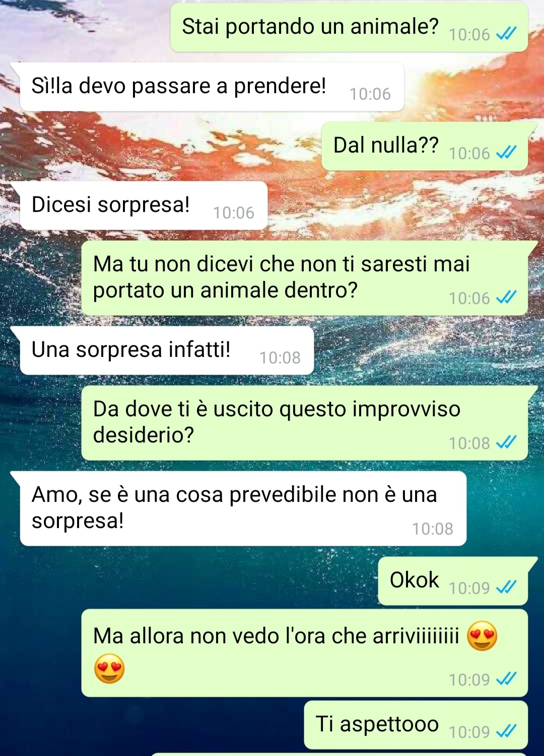Tap read ticks on 'Da dove ti è uscito' message

pyautogui.click(x=506, y=442)
